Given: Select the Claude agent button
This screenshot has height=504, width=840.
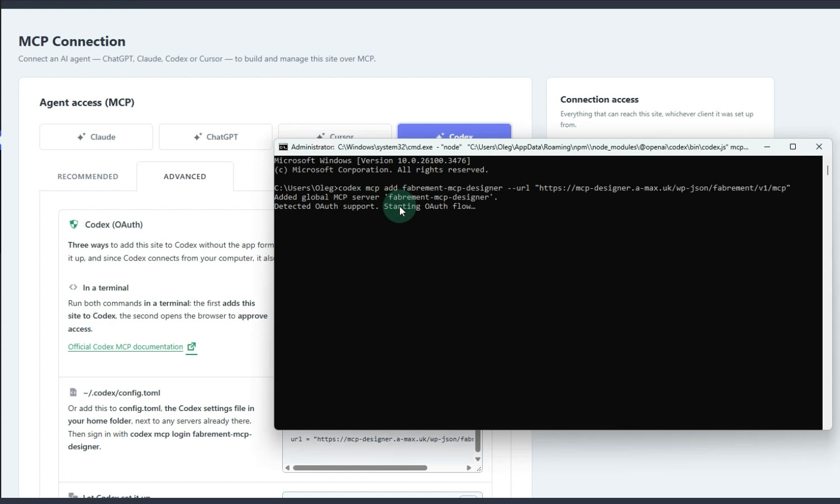Looking at the screenshot, I should click(96, 137).
